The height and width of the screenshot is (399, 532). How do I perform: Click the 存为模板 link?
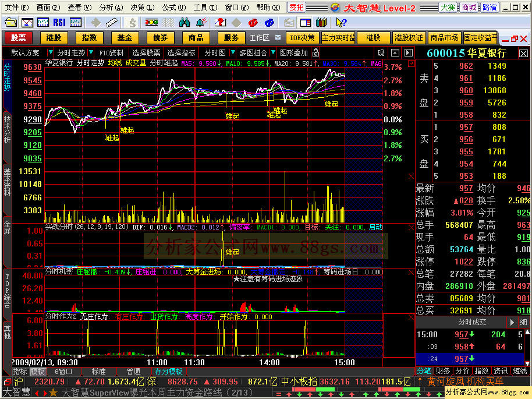coord(169,372)
